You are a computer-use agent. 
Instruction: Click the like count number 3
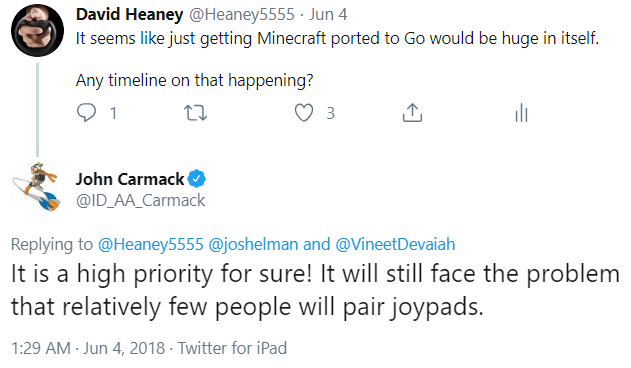pyautogui.click(x=330, y=114)
